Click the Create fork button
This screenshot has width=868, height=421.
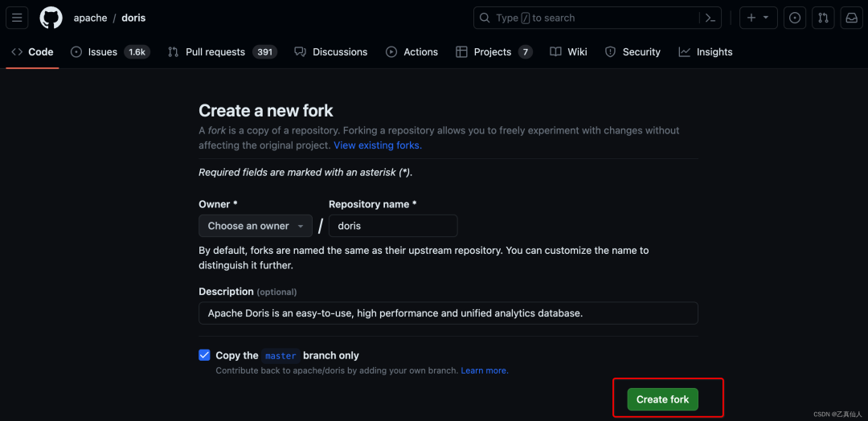click(x=663, y=399)
